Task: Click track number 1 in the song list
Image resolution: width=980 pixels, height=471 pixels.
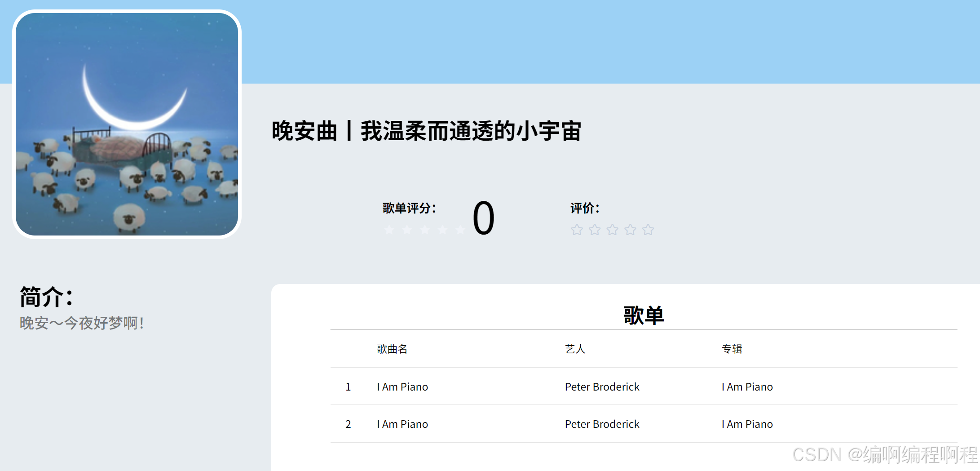Action: 348,387
